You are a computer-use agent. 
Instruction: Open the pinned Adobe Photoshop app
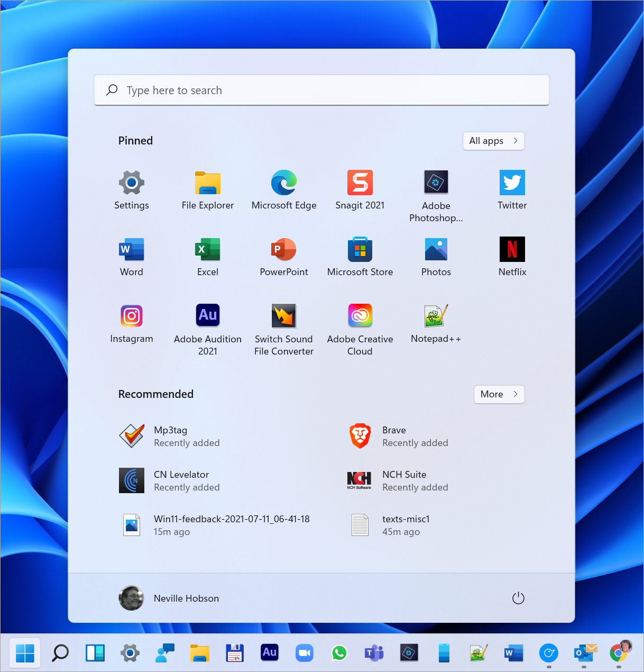point(436,196)
